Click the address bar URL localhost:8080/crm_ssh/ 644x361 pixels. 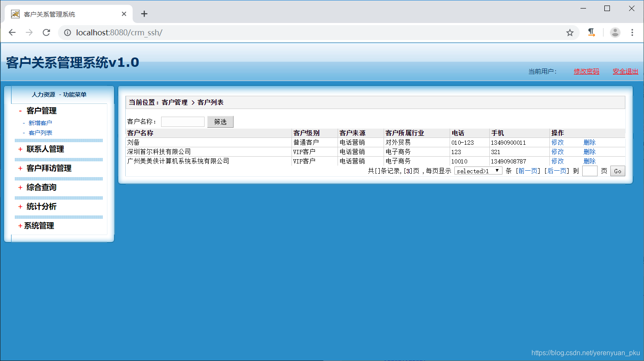tap(119, 32)
